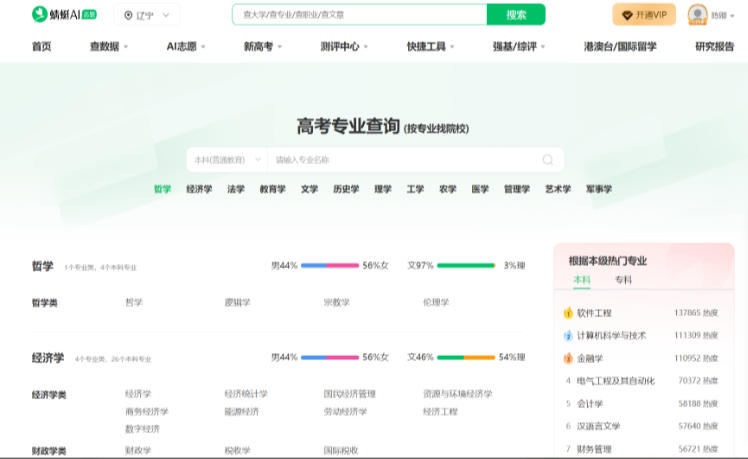Screen dimensions: 748x459
Task: Open 电气工程及其自动化 in hot majors list
Action: [615, 381]
